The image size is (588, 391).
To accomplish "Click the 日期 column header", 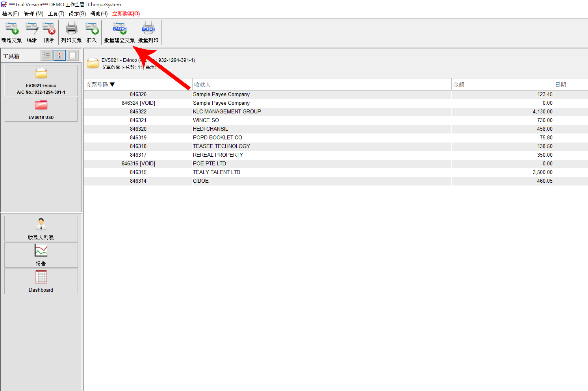I will pyautogui.click(x=570, y=85).
